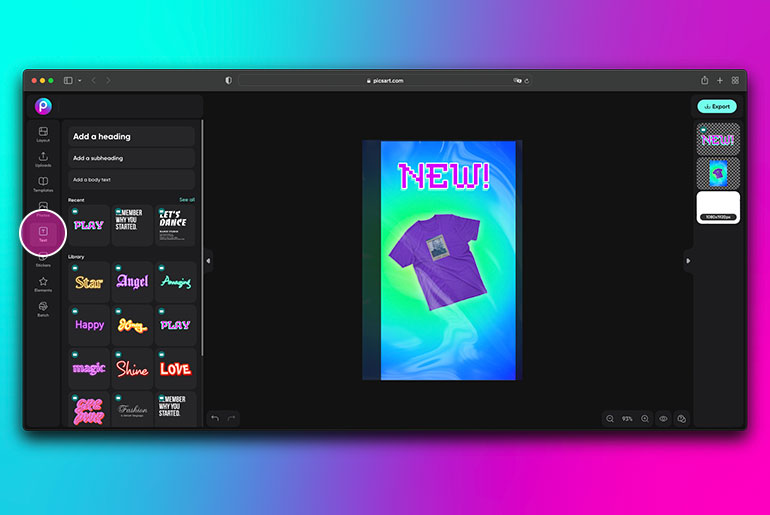The height and width of the screenshot is (515, 770).
Task: Click the text panel scrollbar
Action: pyautogui.click(x=202, y=238)
